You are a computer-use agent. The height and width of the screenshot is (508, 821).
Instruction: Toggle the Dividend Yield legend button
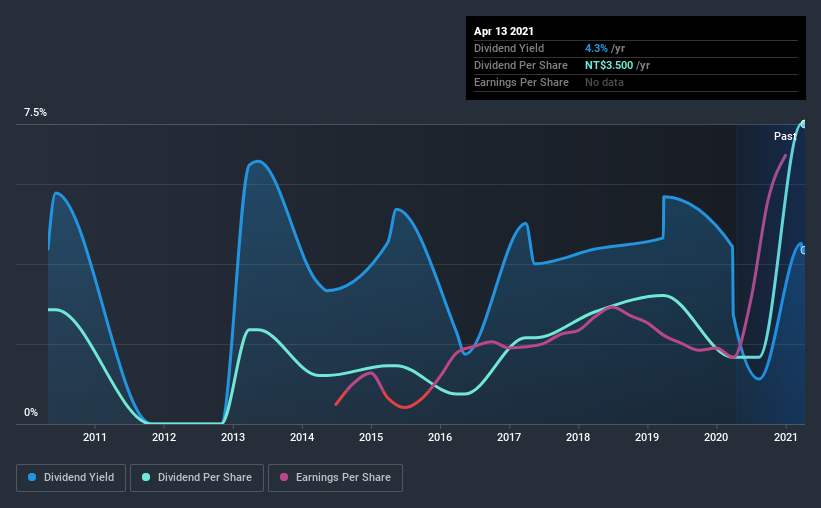coord(71,478)
